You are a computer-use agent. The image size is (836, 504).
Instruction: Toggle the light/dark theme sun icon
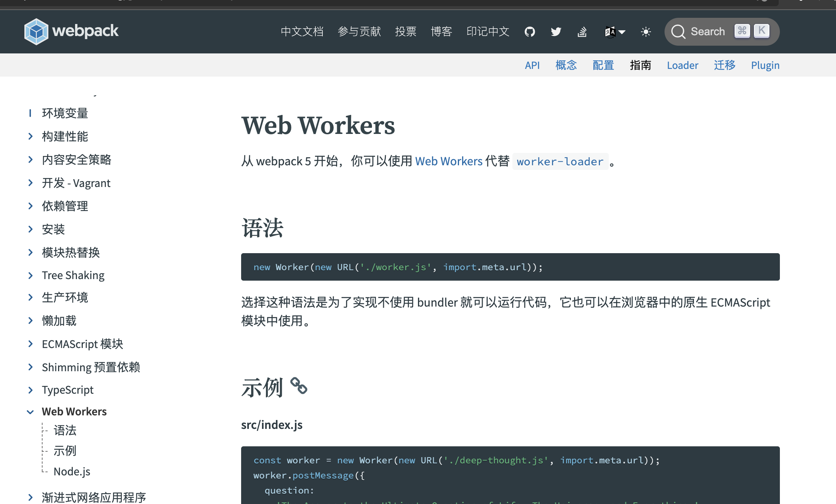click(646, 32)
